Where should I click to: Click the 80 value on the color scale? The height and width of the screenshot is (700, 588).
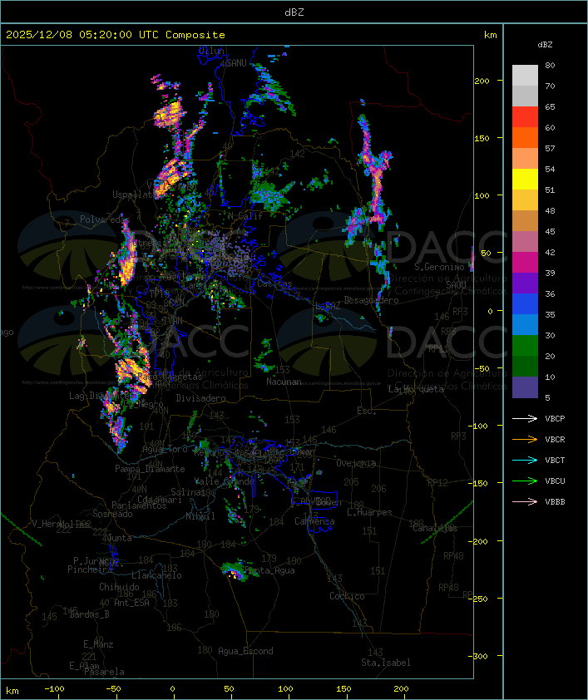coord(550,65)
